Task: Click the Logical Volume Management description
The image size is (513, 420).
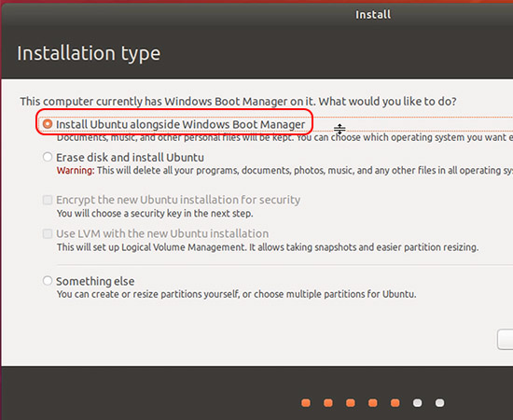Action: pos(268,247)
